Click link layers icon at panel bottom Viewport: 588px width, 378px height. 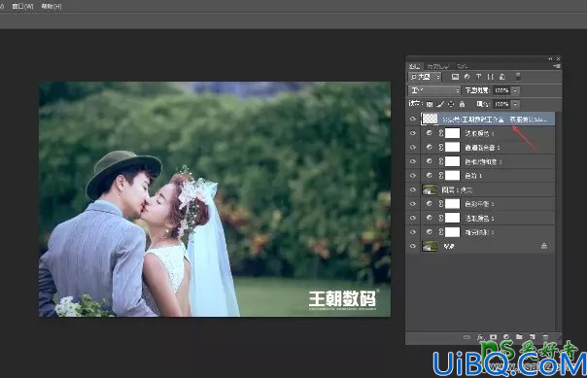coord(467,337)
